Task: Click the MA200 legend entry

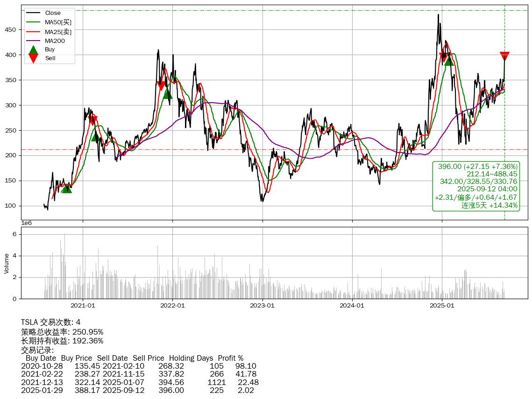Action: 55,41
